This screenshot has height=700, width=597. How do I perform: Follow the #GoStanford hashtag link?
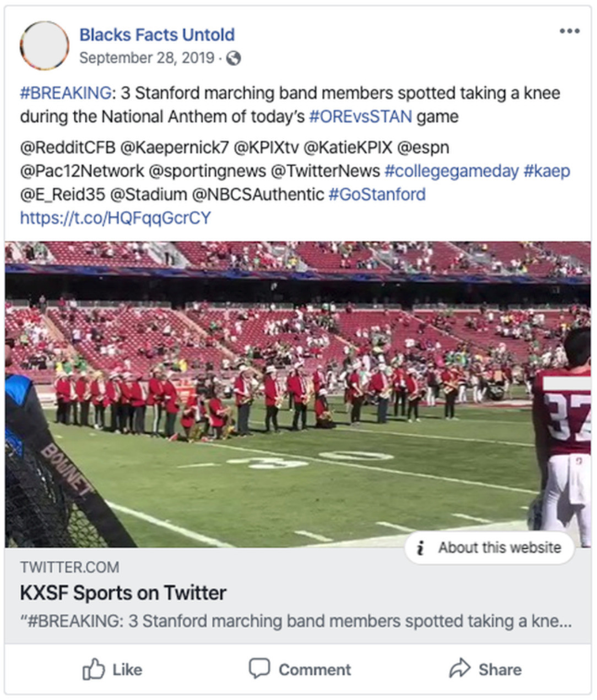(377, 194)
